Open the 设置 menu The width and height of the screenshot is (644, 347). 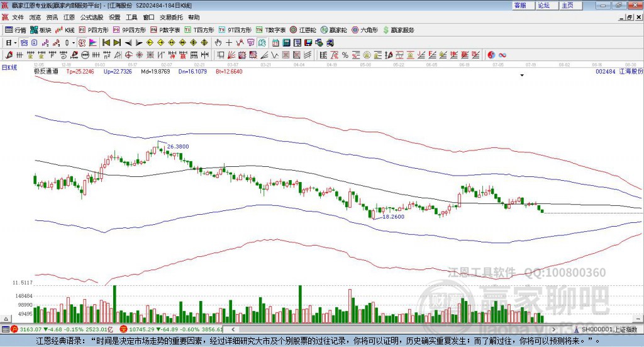point(114,17)
